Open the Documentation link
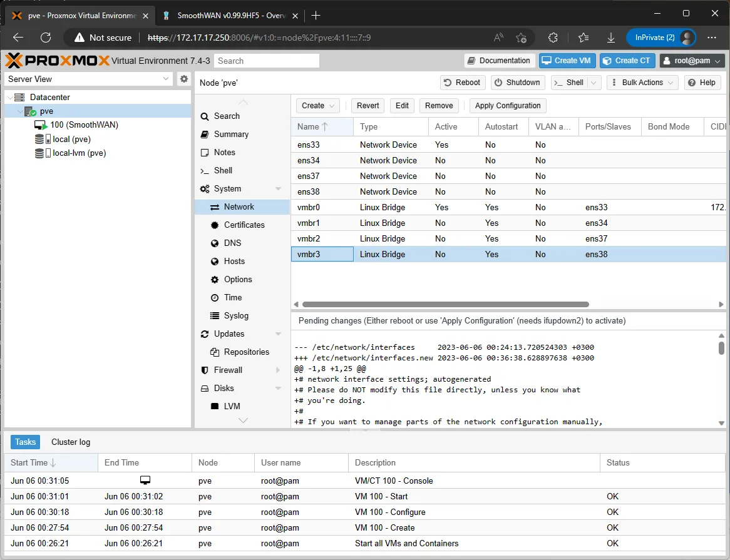 [x=499, y=61]
